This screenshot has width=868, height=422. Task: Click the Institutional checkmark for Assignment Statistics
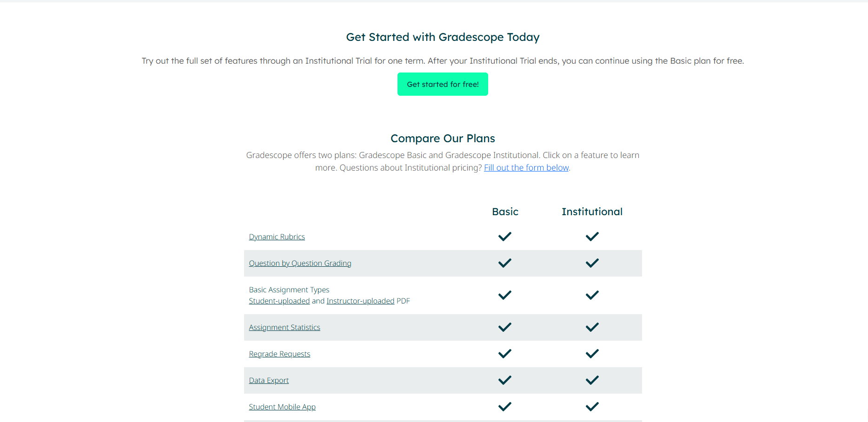point(592,327)
